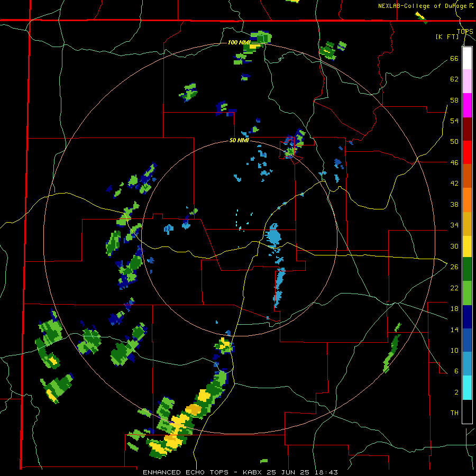
Task: Click the '50 NMI' range ring label
Action: pyautogui.click(x=239, y=140)
